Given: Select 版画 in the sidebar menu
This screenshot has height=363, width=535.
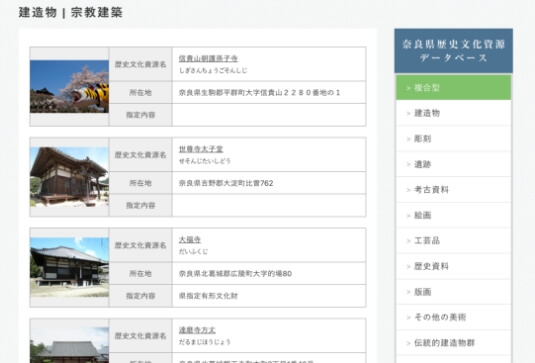Looking at the screenshot, I should 453,292.
